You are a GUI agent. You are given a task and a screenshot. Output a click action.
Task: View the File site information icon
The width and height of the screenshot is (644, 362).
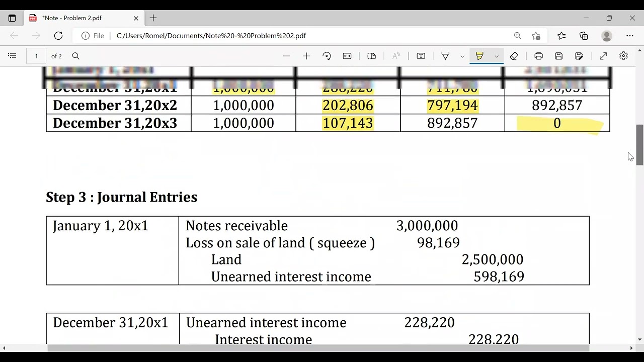[x=93, y=36]
